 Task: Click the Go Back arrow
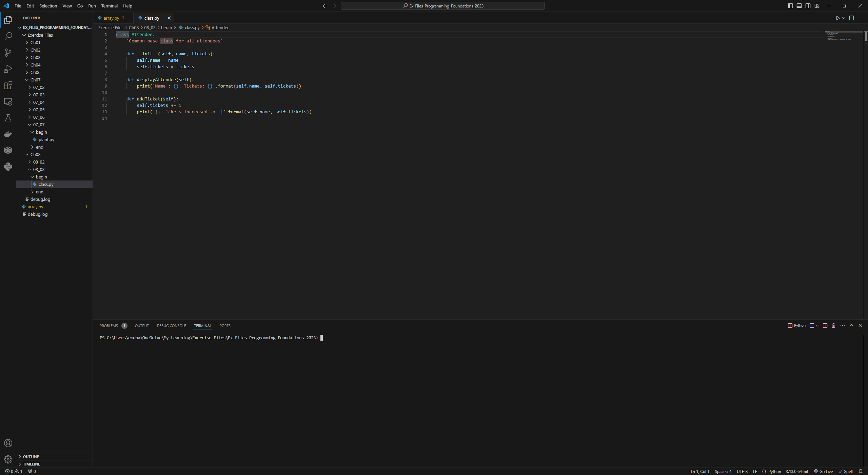(x=324, y=6)
